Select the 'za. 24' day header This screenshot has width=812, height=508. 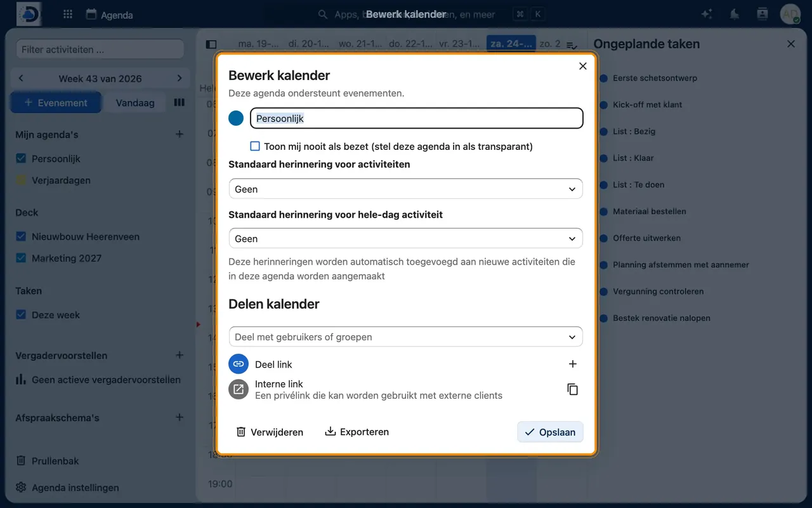pos(511,44)
